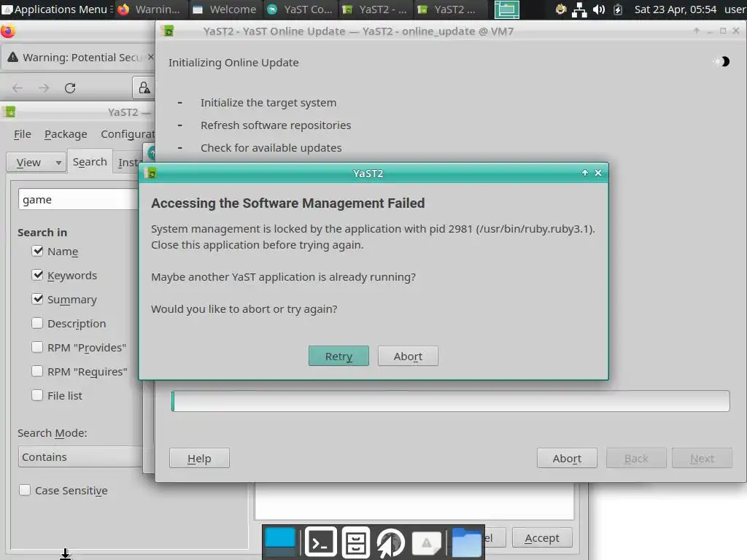Enable RPM "Provides" checkbox
The height and width of the screenshot is (560, 747).
37,347
